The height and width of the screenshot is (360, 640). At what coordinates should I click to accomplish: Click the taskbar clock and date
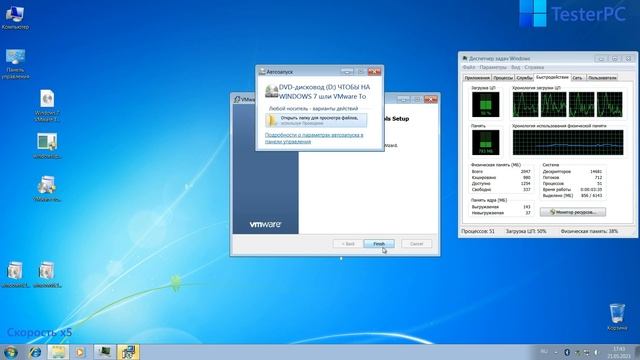point(619,352)
